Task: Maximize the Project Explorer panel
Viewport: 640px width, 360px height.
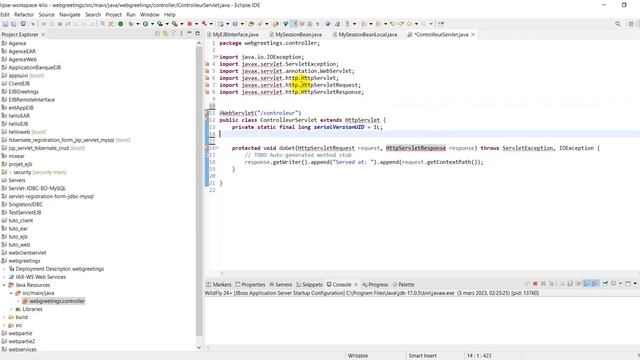Action: [x=198, y=33]
